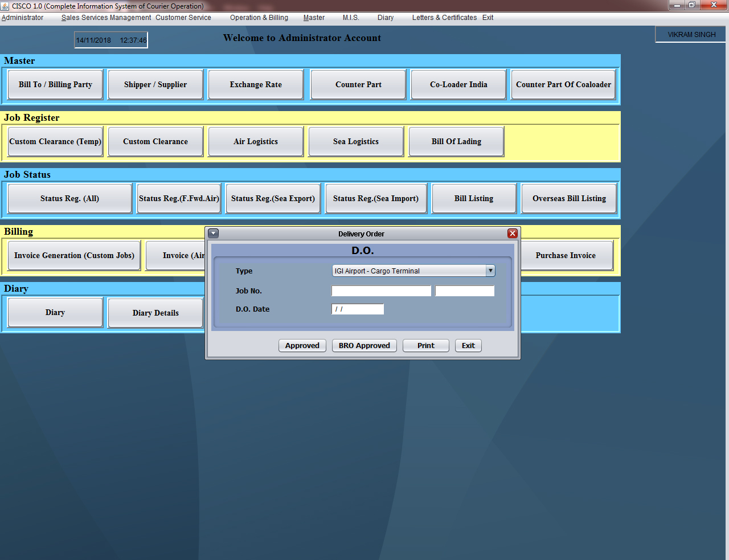Open Shipper / Supplier master
Screen dimensions: 729x560
[155, 84]
